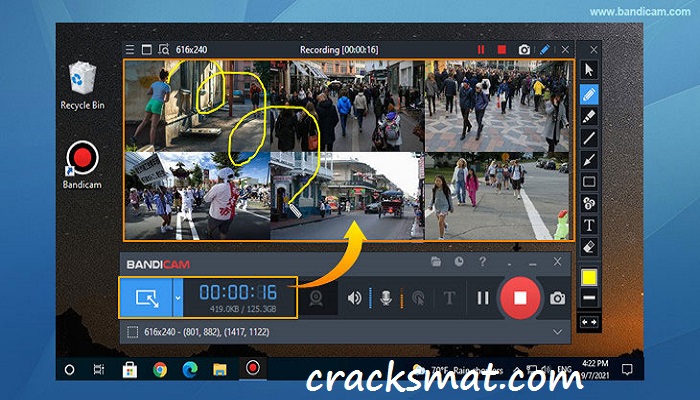This screenshot has height=400, width=700.
Task: Select the Pen tool in drawing panel
Action: pos(589,95)
